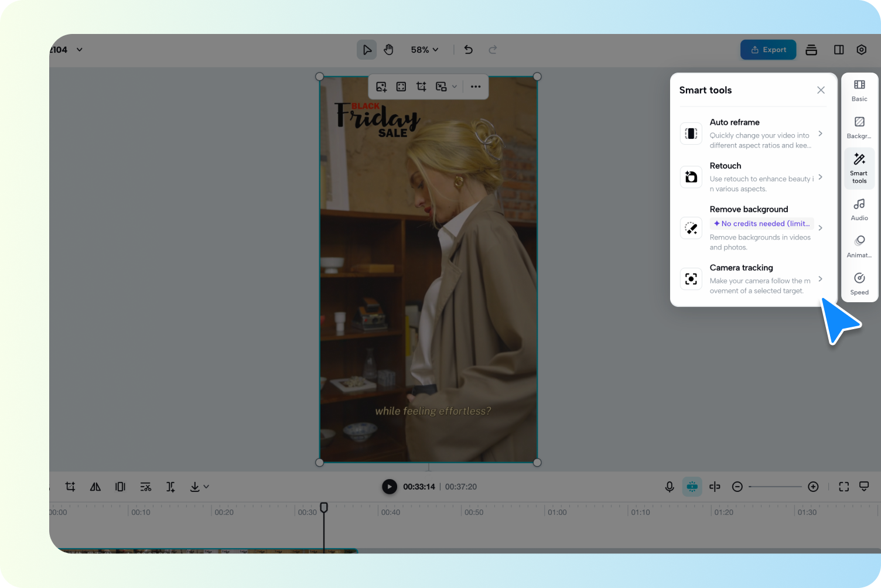Open the Auto reframe tool
The height and width of the screenshot is (588, 881).
point(753,134)
